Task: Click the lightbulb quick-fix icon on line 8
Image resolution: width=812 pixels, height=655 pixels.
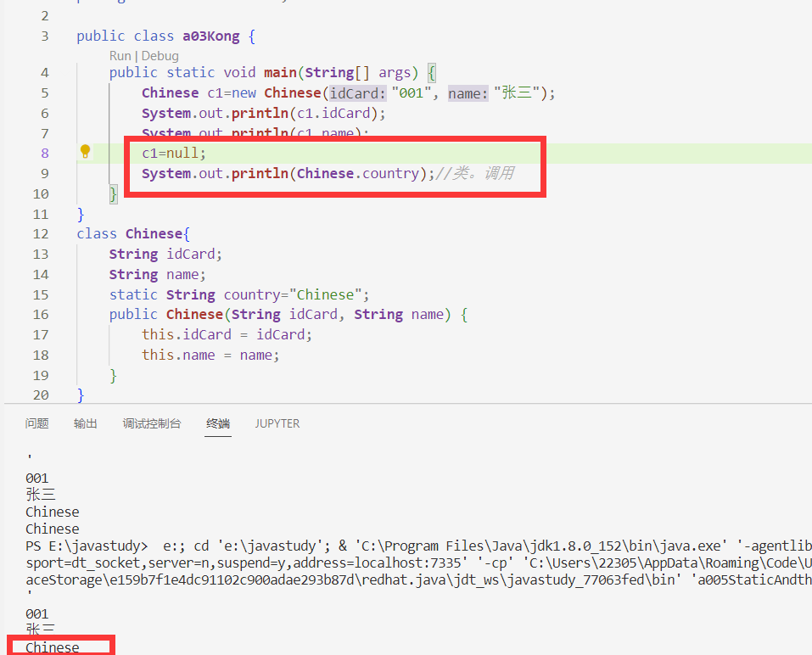Action: [85, 152]
